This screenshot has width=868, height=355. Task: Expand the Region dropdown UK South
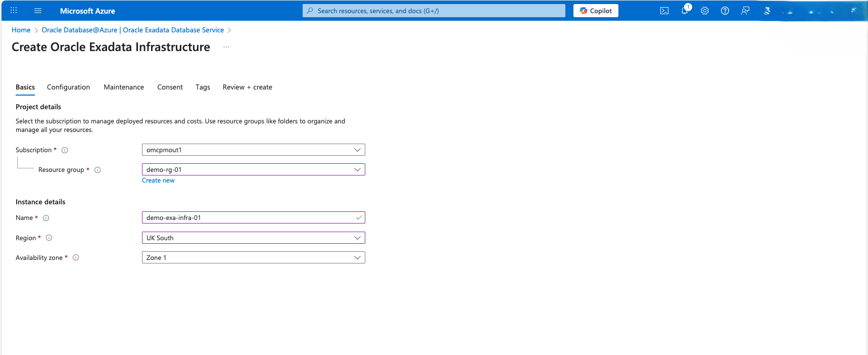[253, 238]
